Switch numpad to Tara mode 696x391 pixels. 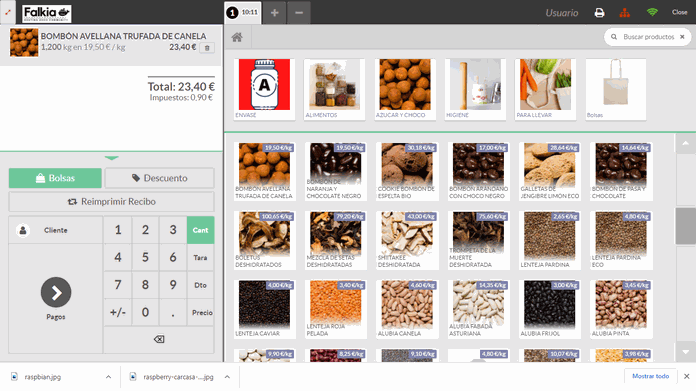tap(200, 257)
